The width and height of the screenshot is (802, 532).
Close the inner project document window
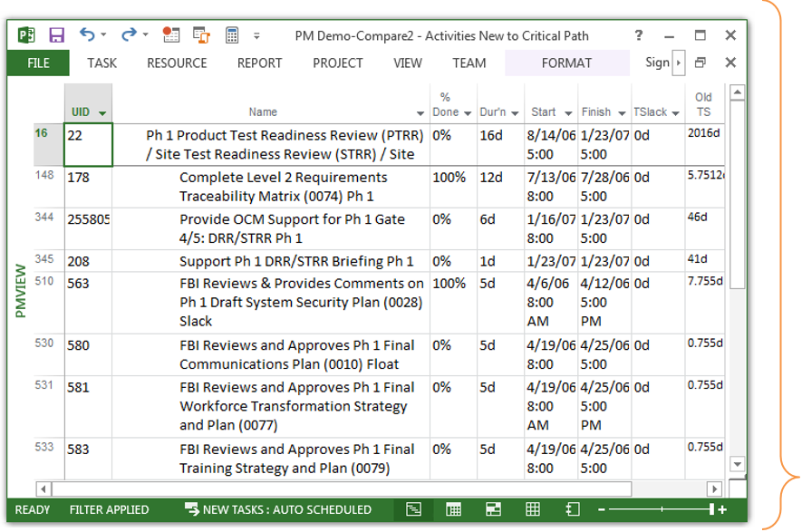click(x=730, y=63)
